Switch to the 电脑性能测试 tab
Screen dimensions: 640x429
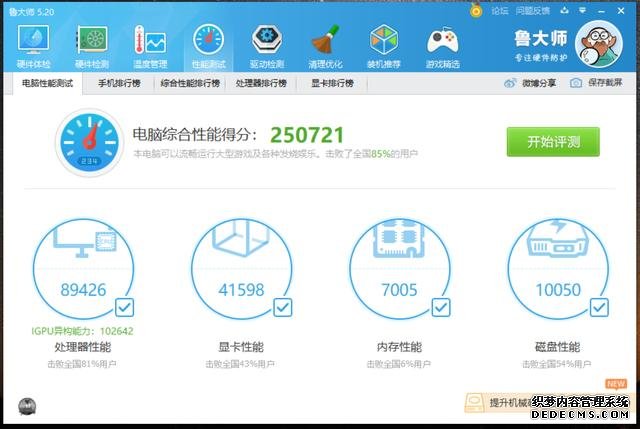(x=47, y=83)
